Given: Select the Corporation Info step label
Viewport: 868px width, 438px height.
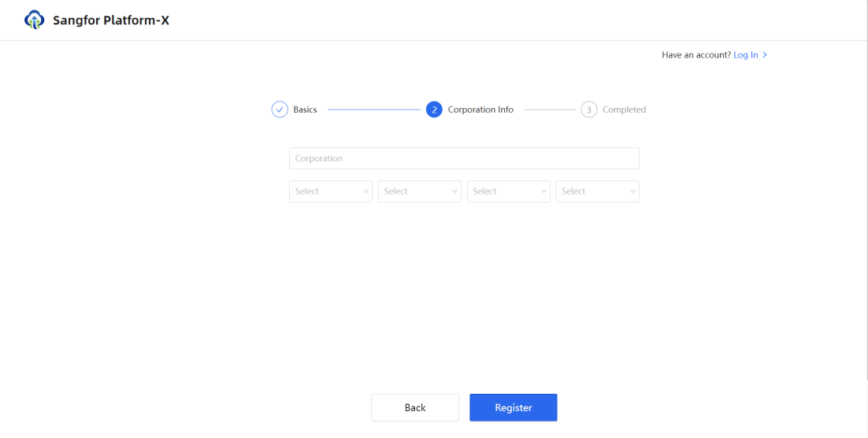Looking at the screenshot, I should click(x=480, y=109).
